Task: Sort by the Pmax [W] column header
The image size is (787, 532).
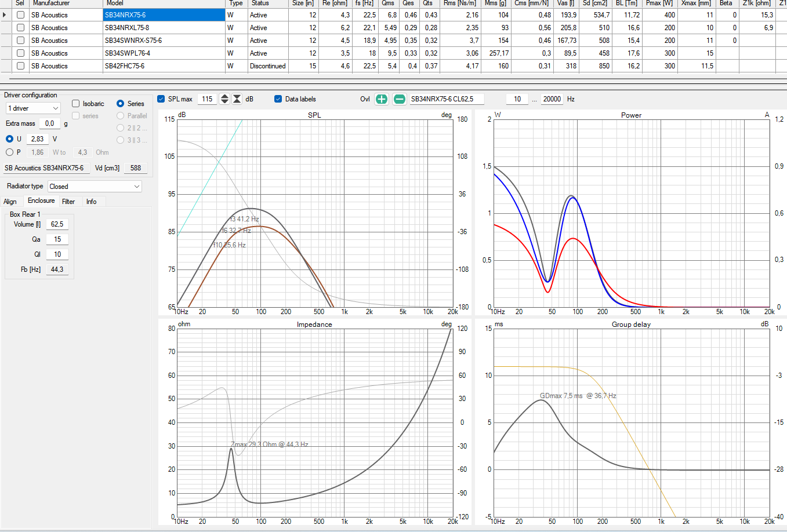Action: 661,3
